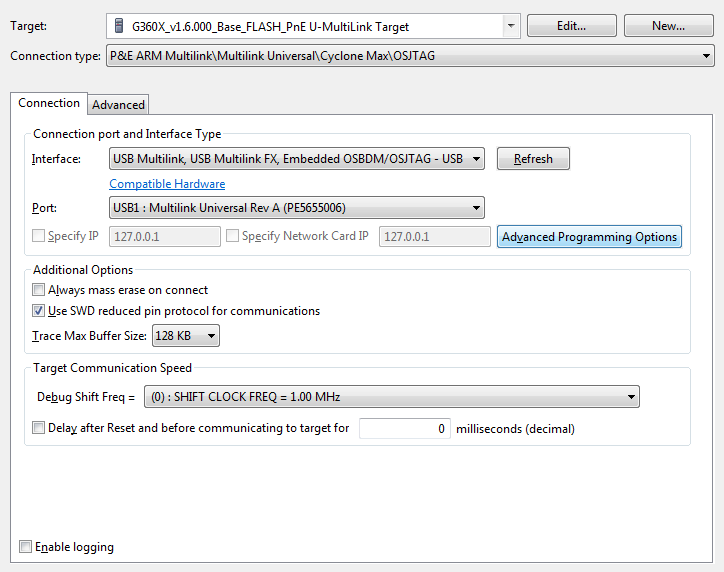Viewport: 724px width, 572px height.
Task: Enable Delay after Reset checkbox
Action: [x=38, y=428]
